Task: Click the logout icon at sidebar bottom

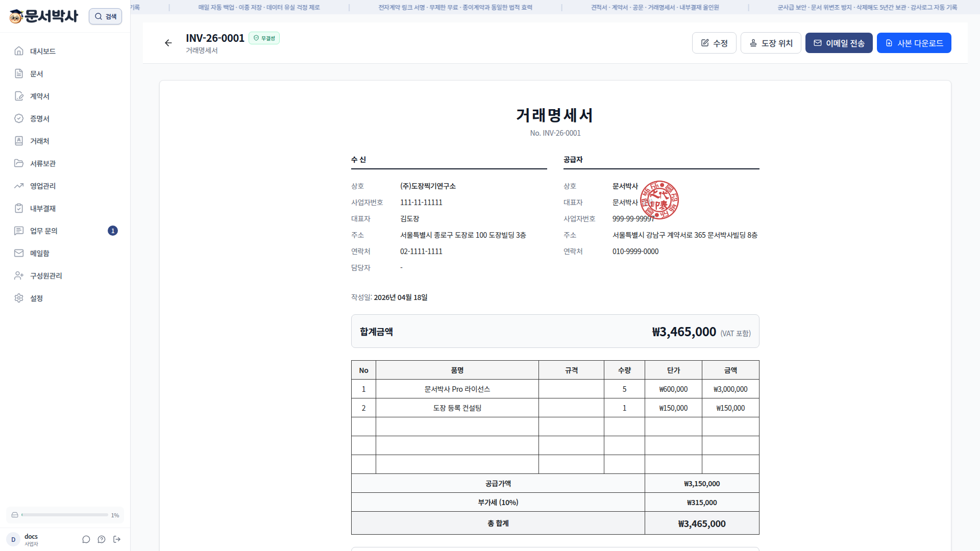Action: click(117, 539)
